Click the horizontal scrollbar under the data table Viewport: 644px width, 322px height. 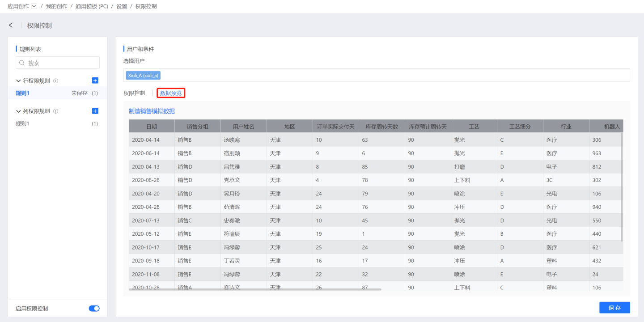[x=255, y=289]
